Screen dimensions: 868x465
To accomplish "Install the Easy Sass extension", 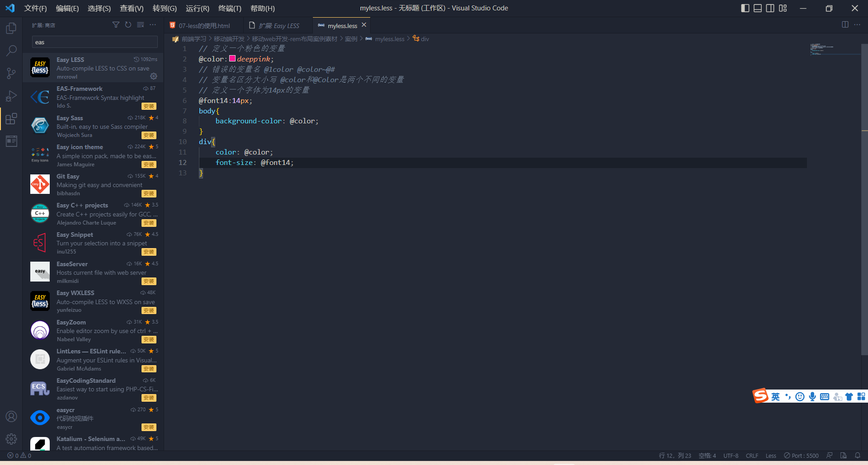I will pos(148,135).
